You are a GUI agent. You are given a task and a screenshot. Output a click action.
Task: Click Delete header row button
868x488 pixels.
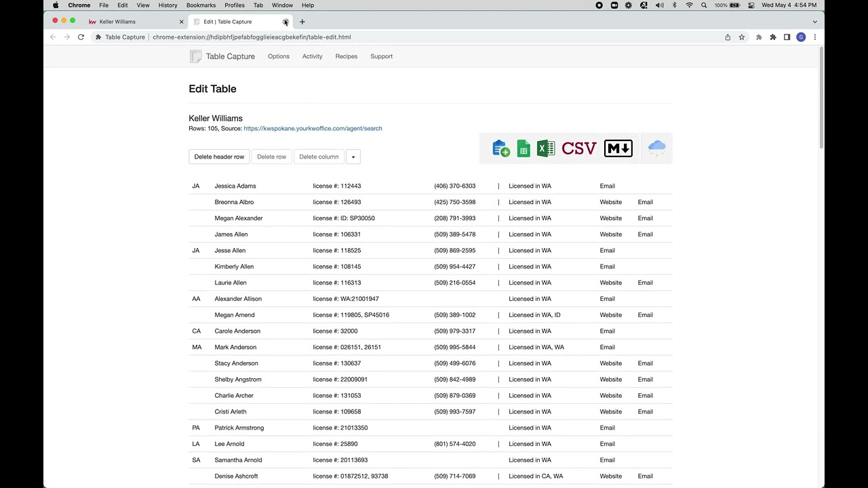[x=219, y=157]
